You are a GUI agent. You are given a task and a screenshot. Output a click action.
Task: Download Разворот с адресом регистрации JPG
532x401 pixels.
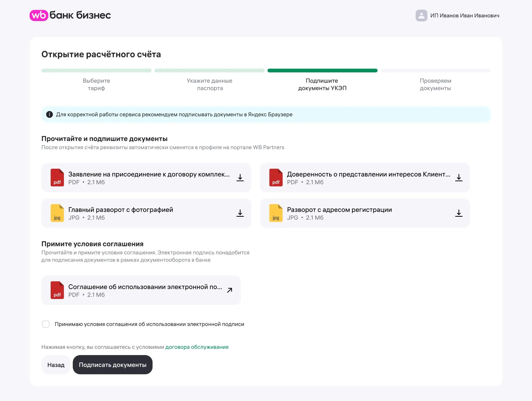[x=459, y=213]
